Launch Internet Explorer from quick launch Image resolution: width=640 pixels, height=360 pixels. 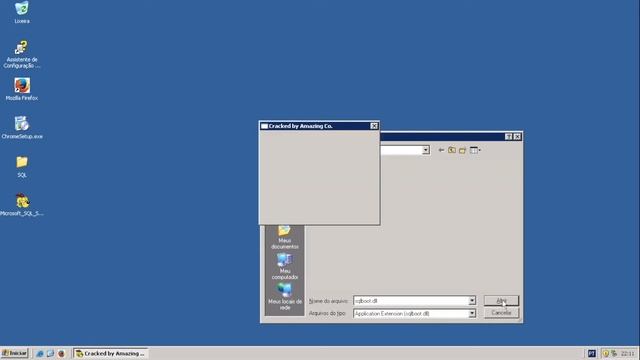(40, 353)
